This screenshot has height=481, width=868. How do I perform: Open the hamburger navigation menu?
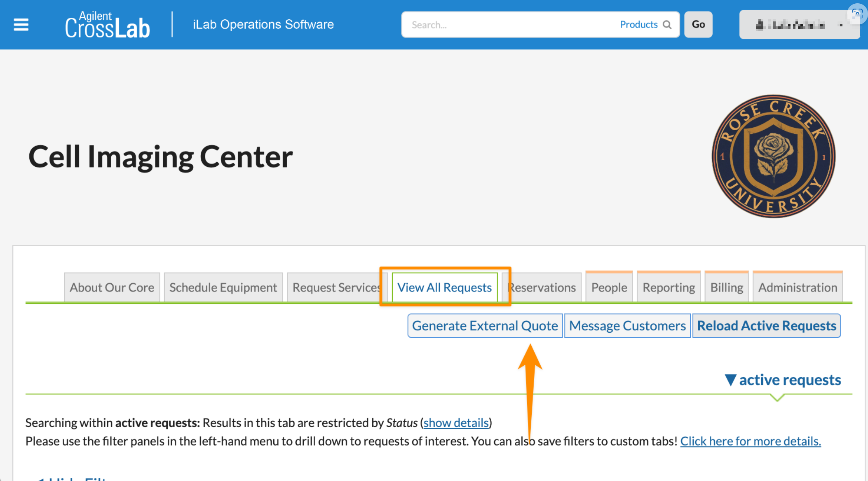(21, 25)
